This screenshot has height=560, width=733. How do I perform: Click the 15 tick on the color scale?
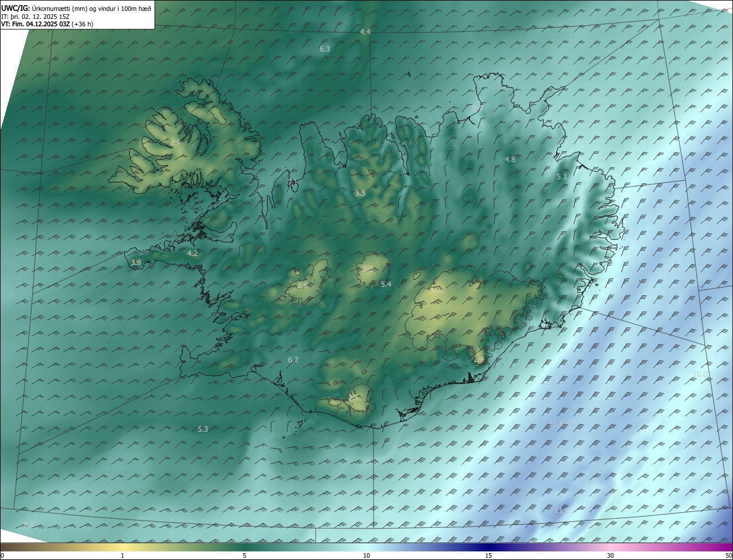click(x=488, y=555)
